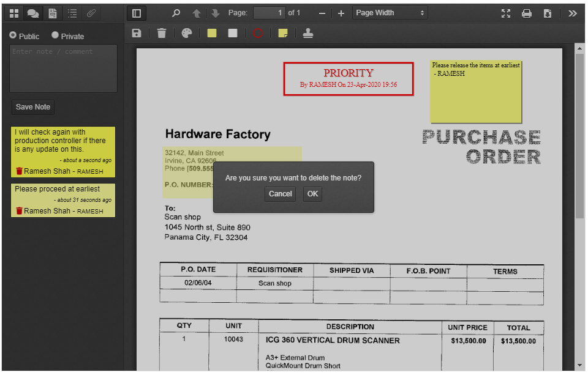The image size is (588, 375).
Task: Switch to the thumbnails grid tab
Action: (13, 13)
